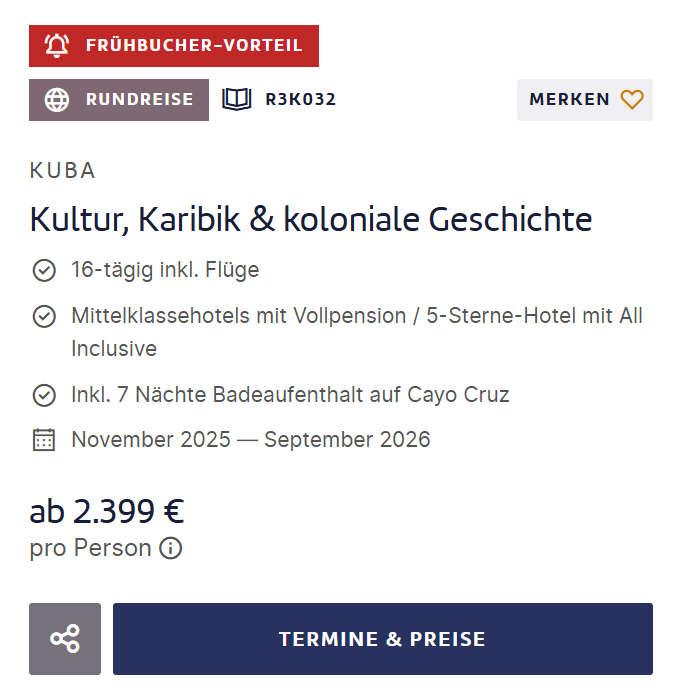Click the open book catalog icon
The width and height of the screenshot is (678, 699).
(237, 99)
